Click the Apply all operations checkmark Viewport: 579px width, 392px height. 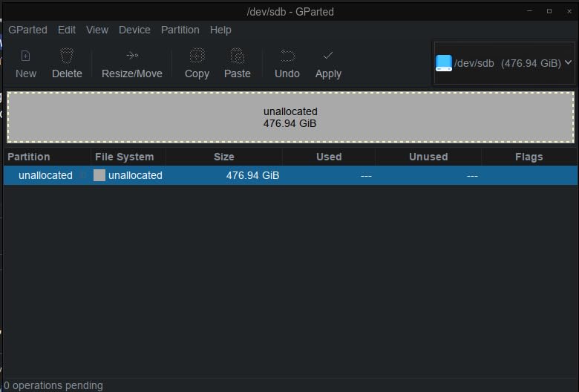click(328, 56)
